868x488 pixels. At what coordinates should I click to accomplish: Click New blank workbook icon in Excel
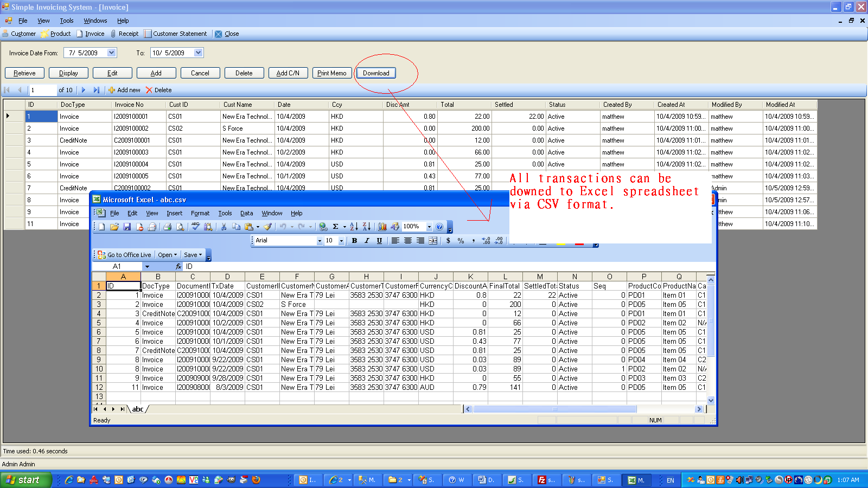coord(101,227)
